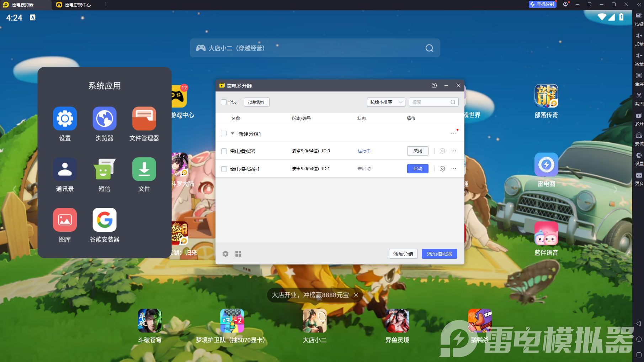Click the search magnifier in the game search bar
This screenshot has width=644, height=362.
pos(429,48)
